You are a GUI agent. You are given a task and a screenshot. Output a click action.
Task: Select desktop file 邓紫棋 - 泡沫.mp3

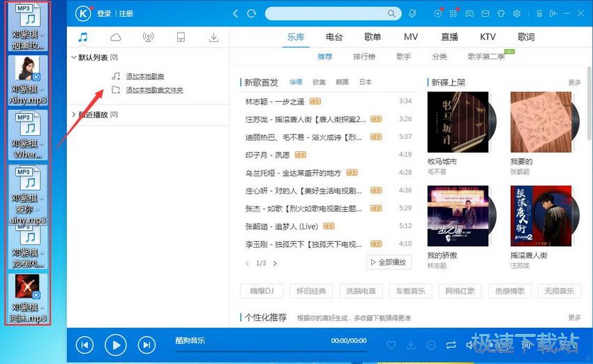(x=28, y=298)
